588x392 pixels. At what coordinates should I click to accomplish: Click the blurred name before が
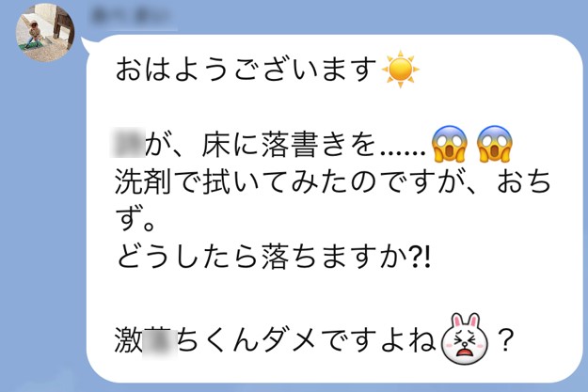point(128,144)
